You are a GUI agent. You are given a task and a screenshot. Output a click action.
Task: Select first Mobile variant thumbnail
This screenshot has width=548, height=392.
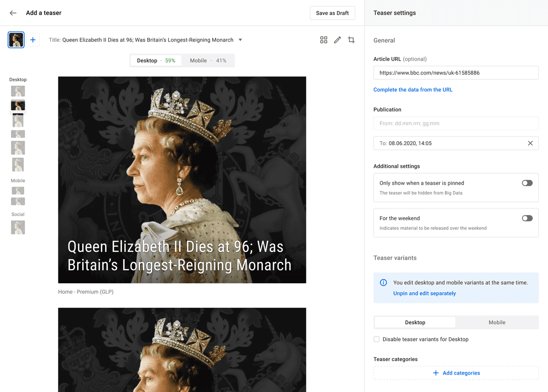coord(18,191)
